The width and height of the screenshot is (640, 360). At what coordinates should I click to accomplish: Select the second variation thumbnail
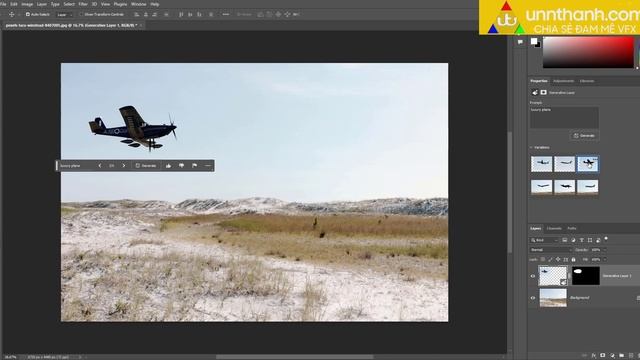[x=564, y=164]
